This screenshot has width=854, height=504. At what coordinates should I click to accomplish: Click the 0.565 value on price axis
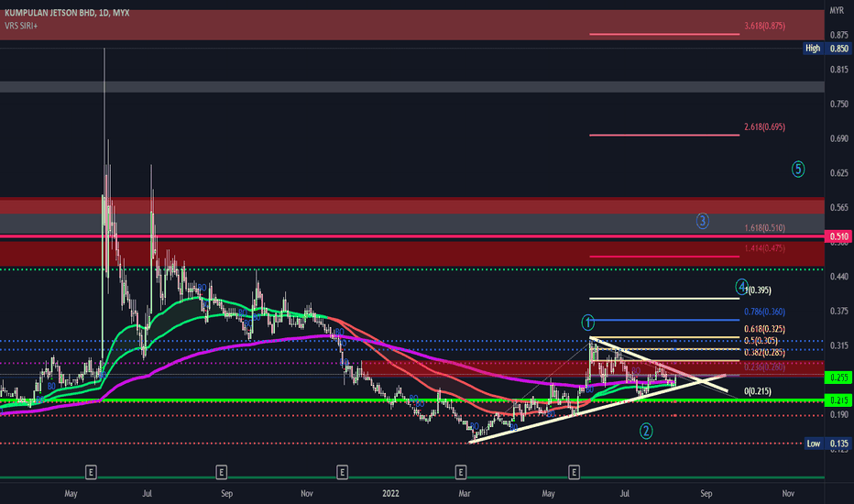point(838,207)
